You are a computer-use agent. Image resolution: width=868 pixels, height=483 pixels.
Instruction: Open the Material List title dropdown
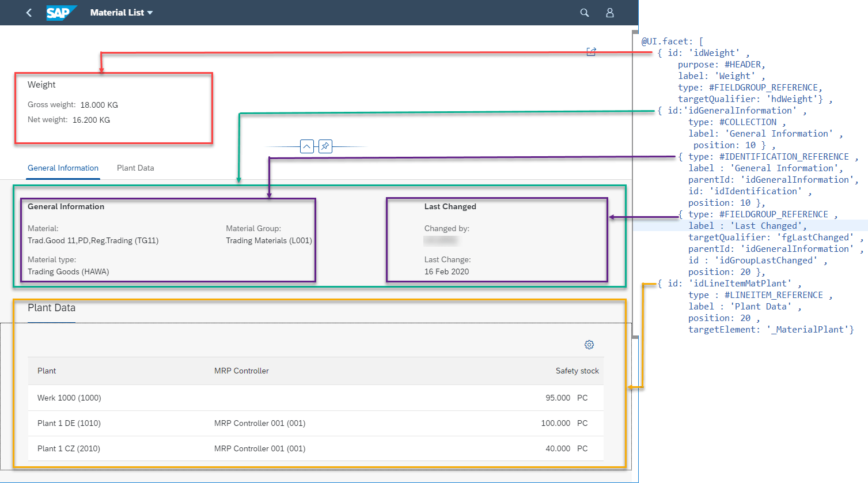coord(121,12)
